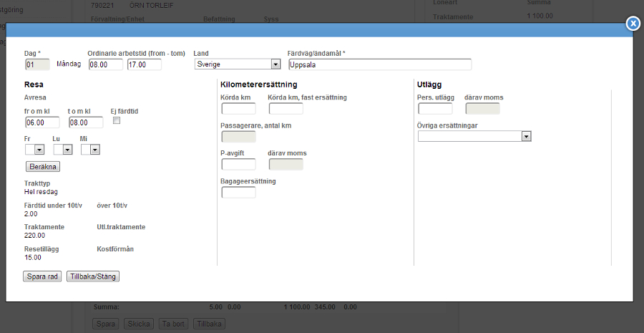The width and height of the screenshot is (644, 333).
Task: Click the Körda km, fast ersättning field
Action: 286,109
